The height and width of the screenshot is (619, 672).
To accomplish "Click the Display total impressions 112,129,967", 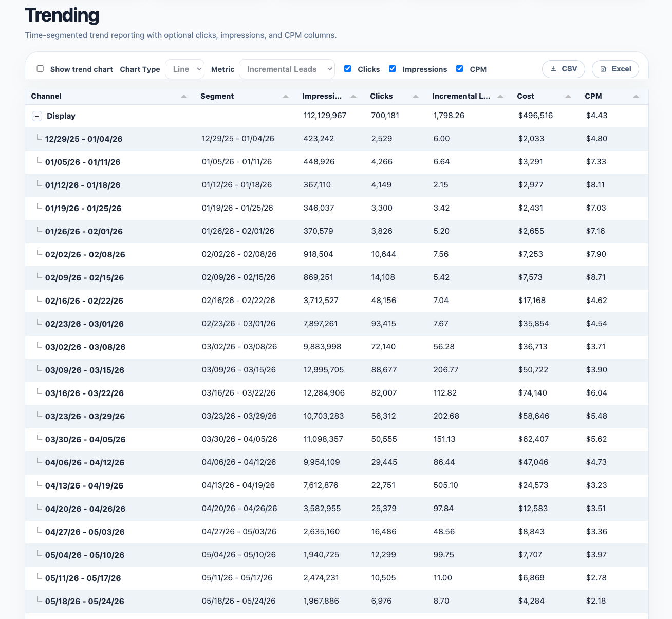I will (325, 116).
